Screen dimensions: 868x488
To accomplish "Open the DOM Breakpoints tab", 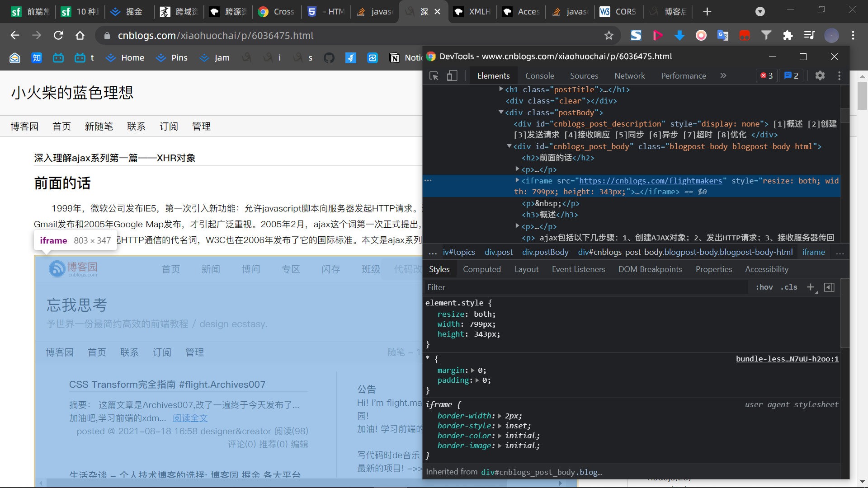I will point(650,269).
